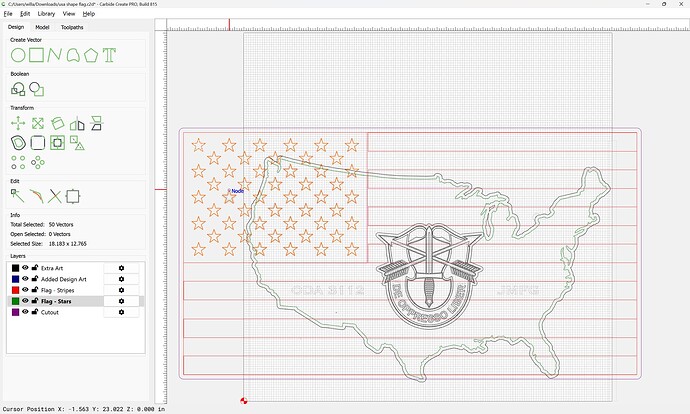
Task: Open the File menu
Action: [x=8, y=14]
